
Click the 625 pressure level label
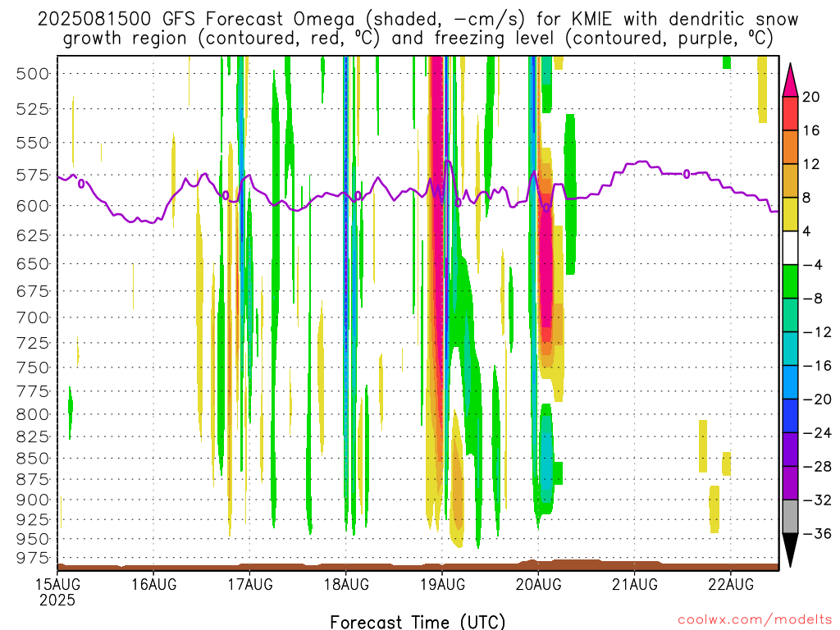click(x=33, y=235)
